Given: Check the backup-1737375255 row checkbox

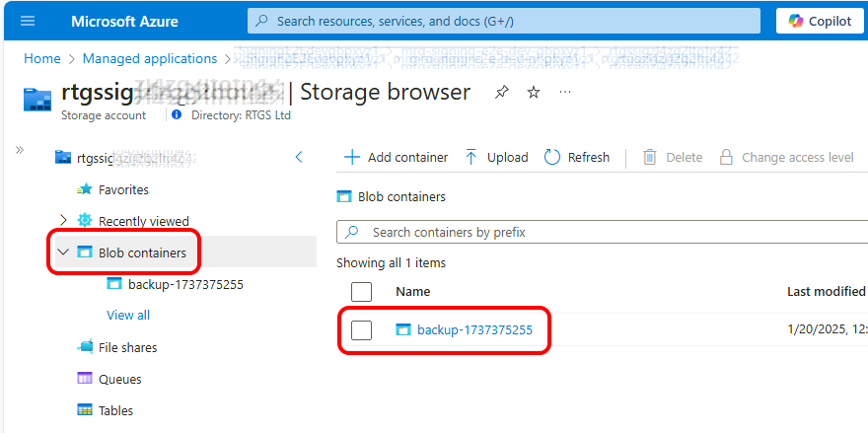Looking at the screenshot, I should click(361, 330).
